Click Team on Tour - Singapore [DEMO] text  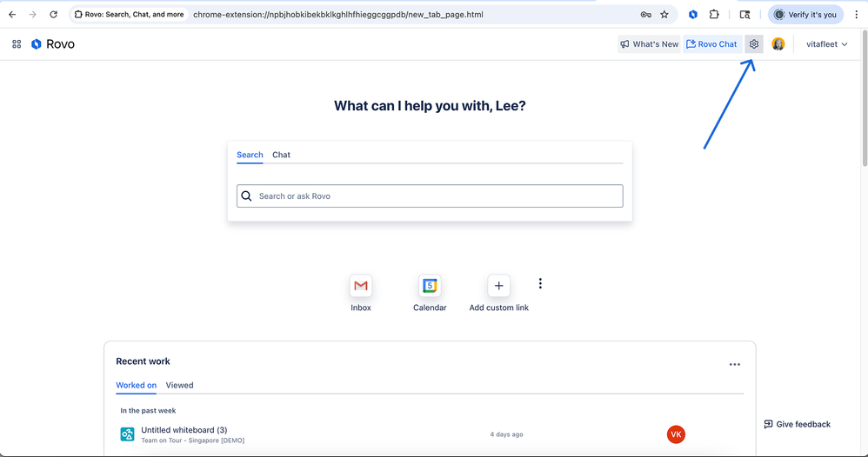tap(192, 440)
